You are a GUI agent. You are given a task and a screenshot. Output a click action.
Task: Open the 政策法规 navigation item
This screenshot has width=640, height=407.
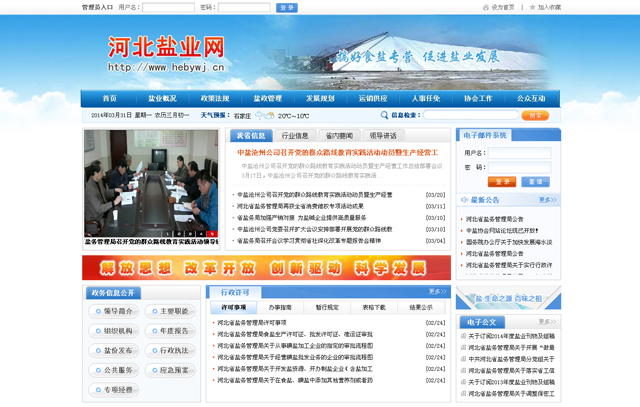pos(215,98)
